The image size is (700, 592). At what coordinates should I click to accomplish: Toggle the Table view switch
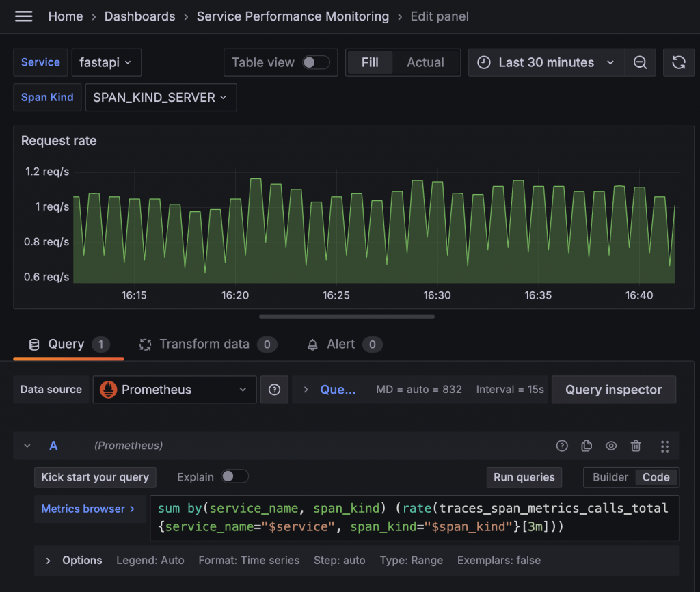click(316, 62)
